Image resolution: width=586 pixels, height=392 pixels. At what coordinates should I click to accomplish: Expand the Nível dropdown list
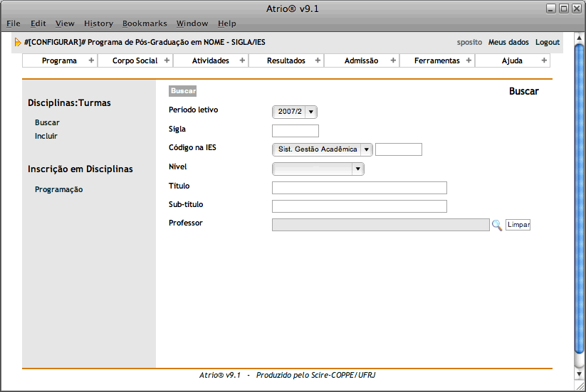point(318,169)
